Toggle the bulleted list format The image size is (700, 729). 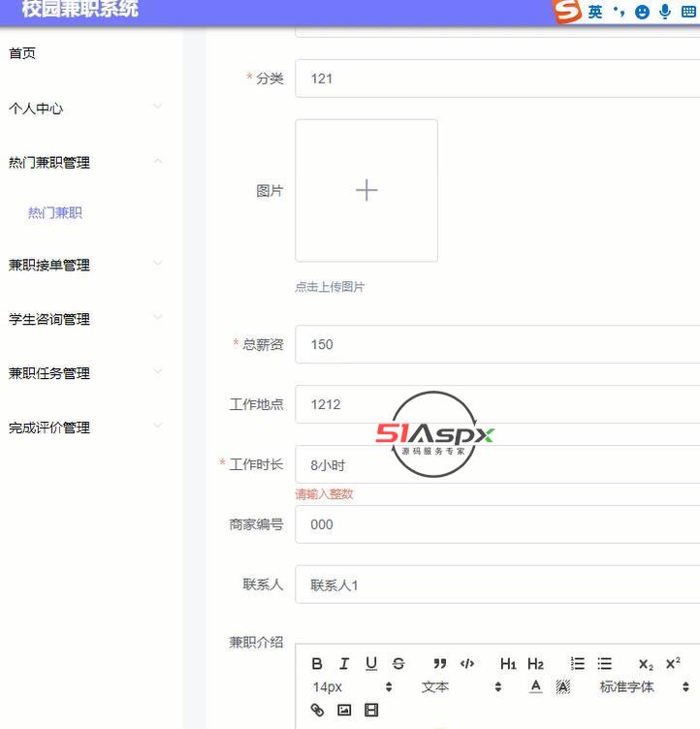pyautogui.click(x=605, y=664)
